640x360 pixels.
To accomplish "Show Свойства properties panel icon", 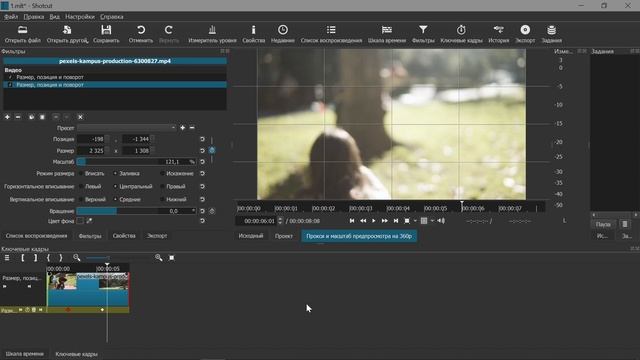I will tap(253, 34).
